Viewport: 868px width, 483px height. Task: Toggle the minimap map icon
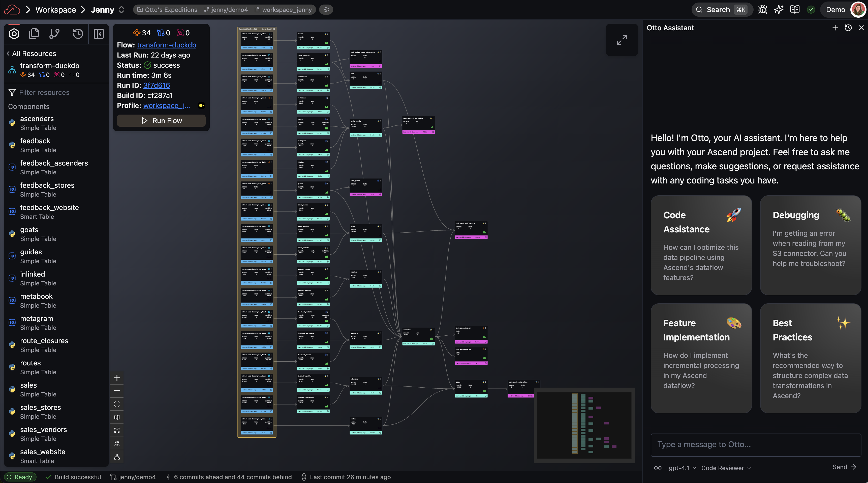coord(117,417)
